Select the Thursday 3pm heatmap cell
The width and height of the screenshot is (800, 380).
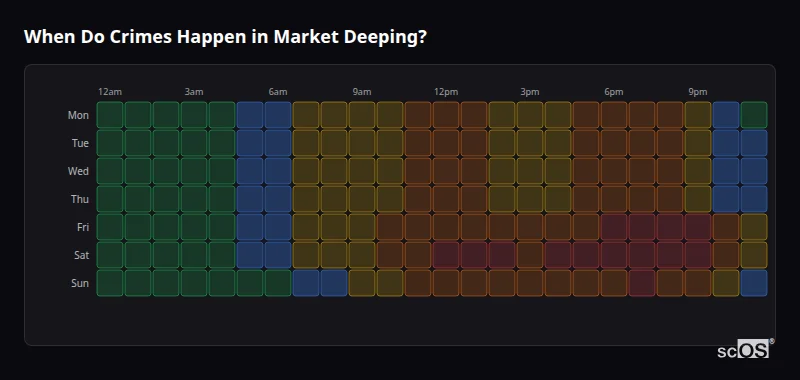click(x=530, y=199)
